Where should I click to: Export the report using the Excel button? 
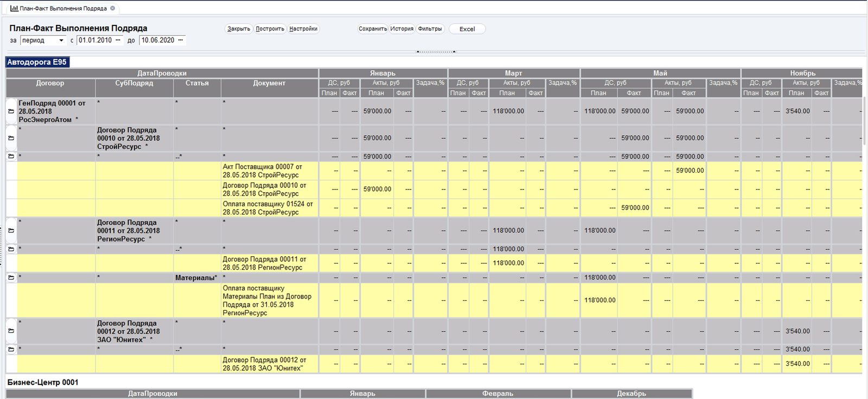point(467,29)
